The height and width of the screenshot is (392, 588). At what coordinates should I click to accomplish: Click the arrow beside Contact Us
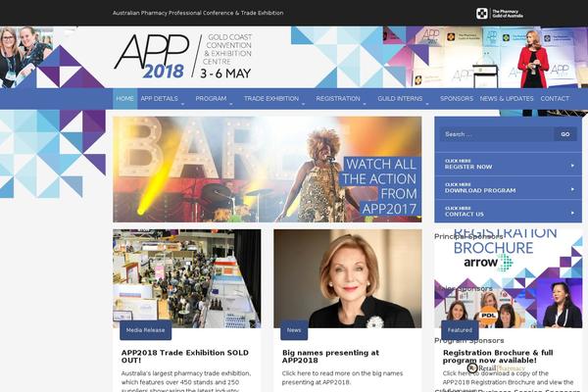coord(572,213)
